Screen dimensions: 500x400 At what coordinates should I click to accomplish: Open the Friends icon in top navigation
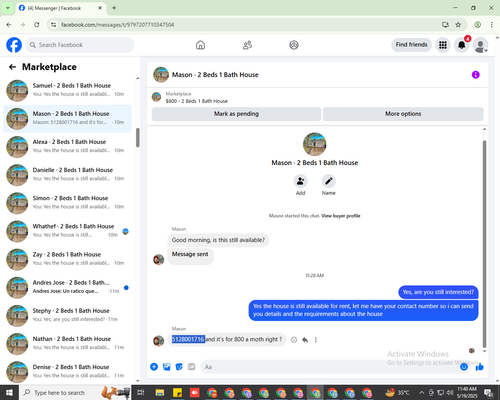tap(247, 45)
